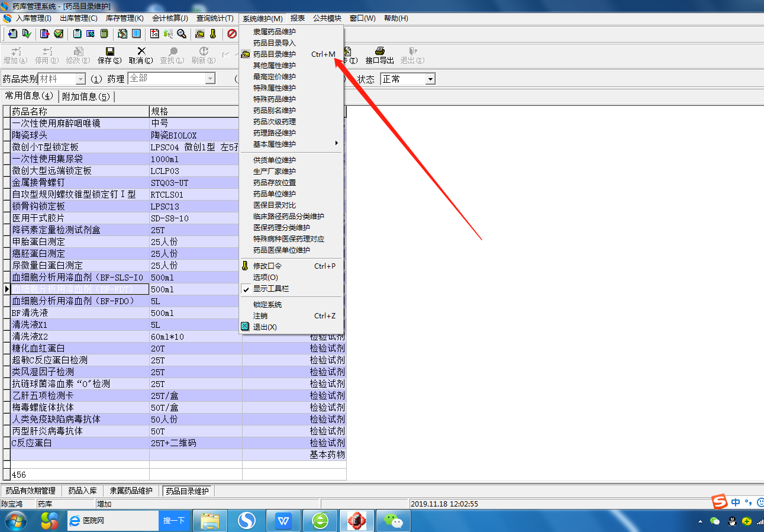The width and height of the screenshot is (764, 532).
Task: Click the Sogou input method S icon
Action: click(x=720, y=502)
